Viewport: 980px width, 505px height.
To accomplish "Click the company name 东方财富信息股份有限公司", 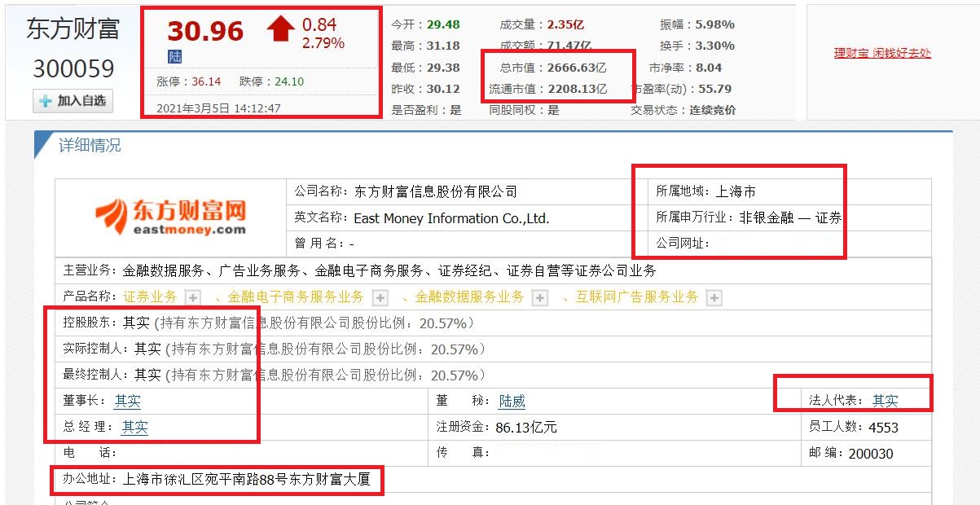I will 436,192.
